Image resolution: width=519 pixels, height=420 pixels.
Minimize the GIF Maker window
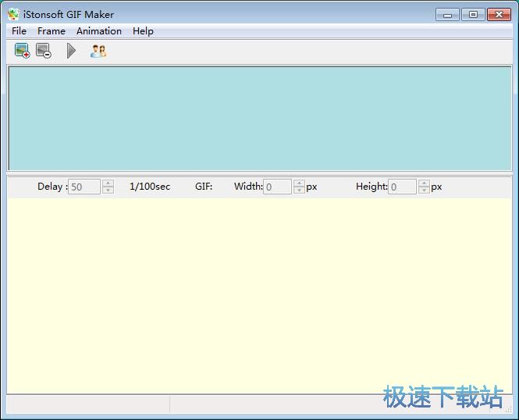(447, 15)
